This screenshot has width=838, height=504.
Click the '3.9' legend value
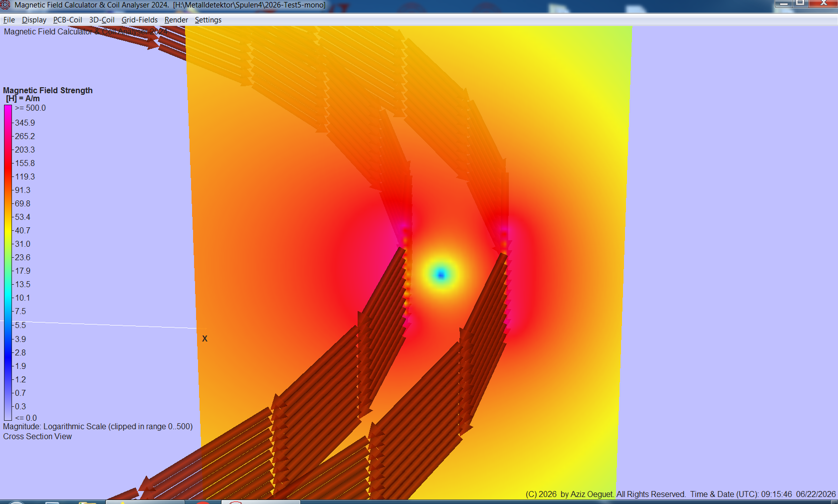[x=20, y=339]
